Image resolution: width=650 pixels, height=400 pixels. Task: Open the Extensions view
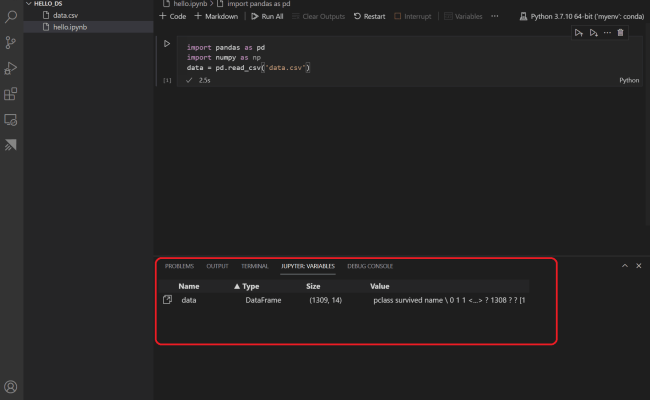click(11, 94)
